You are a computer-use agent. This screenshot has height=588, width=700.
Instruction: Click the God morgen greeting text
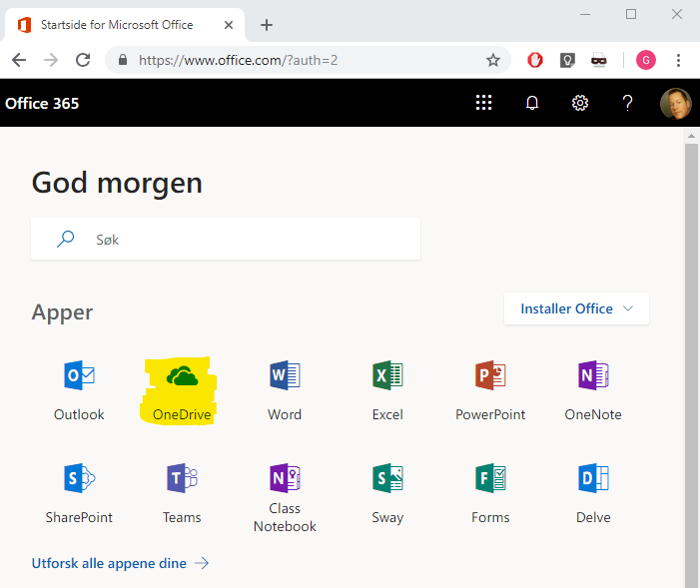coord(117,183)
